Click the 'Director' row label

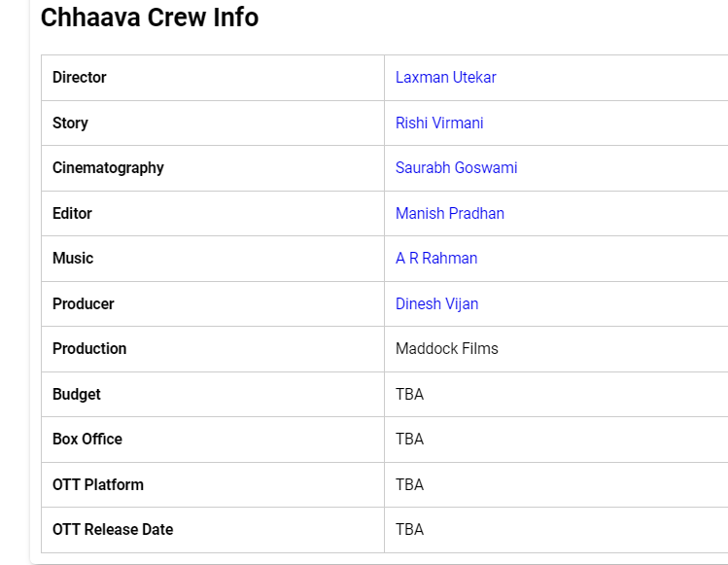click(x=80, y=77)
